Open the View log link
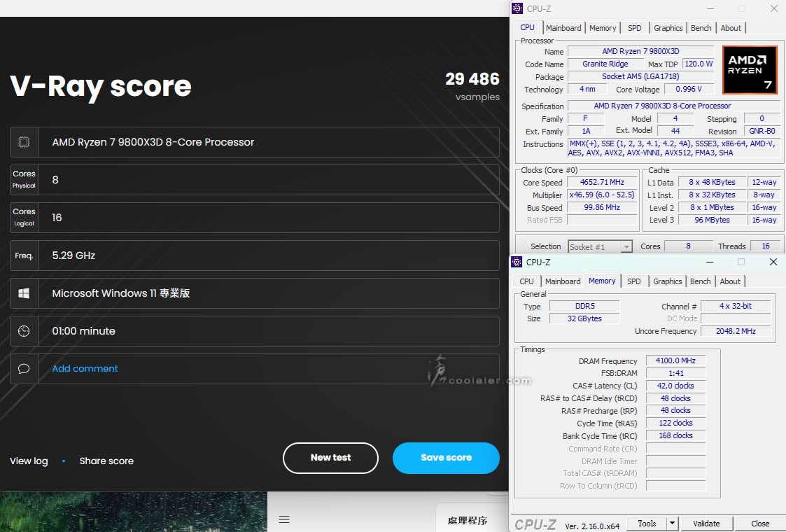Viewport: 786px width, 532px height. point(29,461)
